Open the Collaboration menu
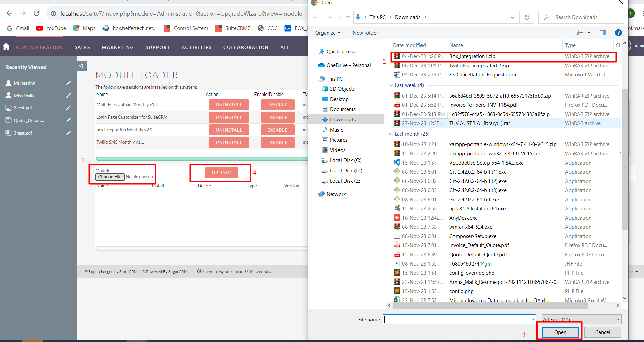This screenshot has width=644, height=342. [x=246, y=47]
